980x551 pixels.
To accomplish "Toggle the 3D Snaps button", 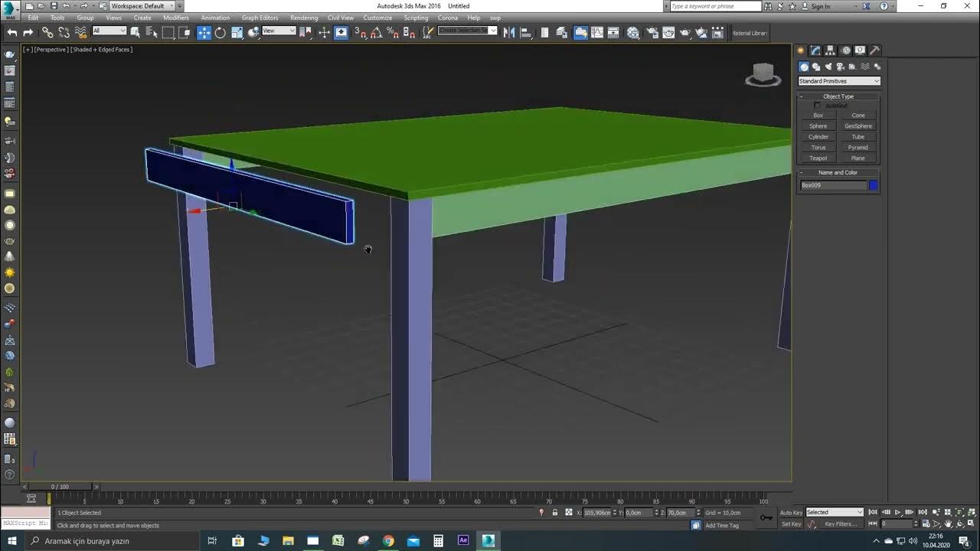I will click(361, 32).
